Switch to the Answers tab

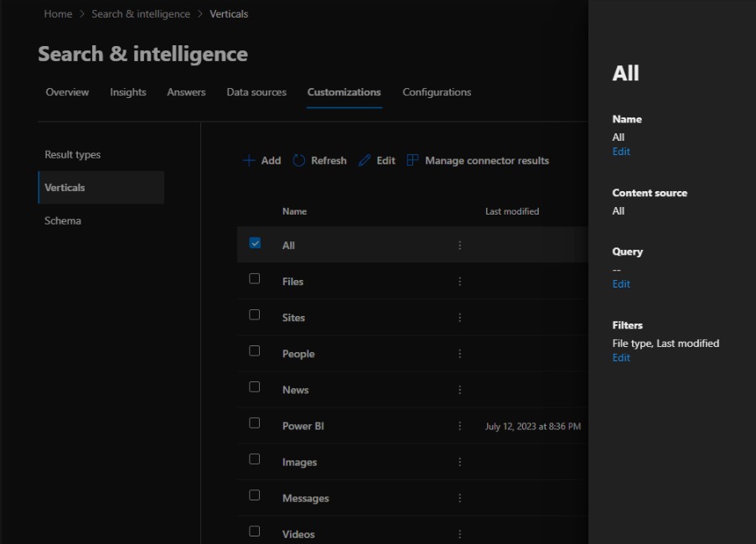(186, 92)
